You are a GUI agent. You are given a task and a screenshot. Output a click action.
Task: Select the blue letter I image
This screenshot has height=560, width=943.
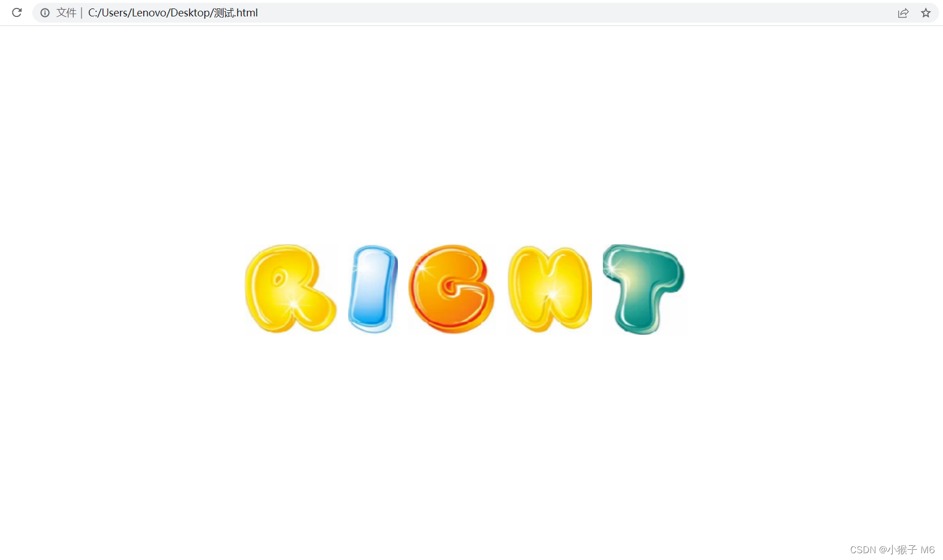(373, 289)
